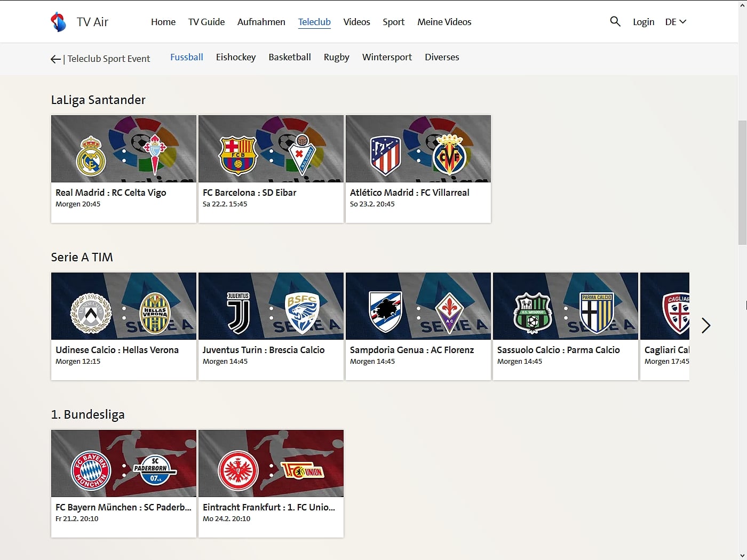Open Udinese Calcio vs Hellas Verona thumbnail
The height and width of the screenshot is (560, 747).
tap(124, 306)
